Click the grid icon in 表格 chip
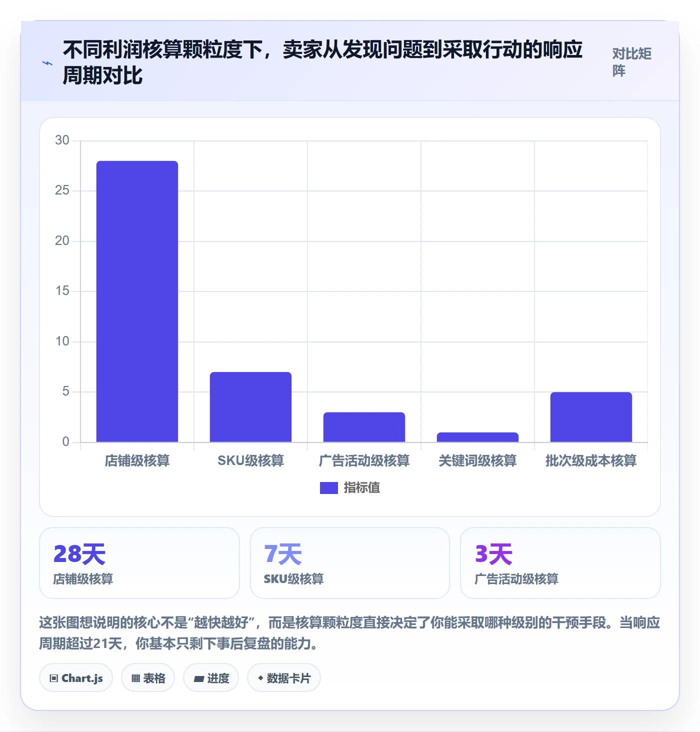The width and height of the screenshot is (700, 732). [x=135, y=678]
